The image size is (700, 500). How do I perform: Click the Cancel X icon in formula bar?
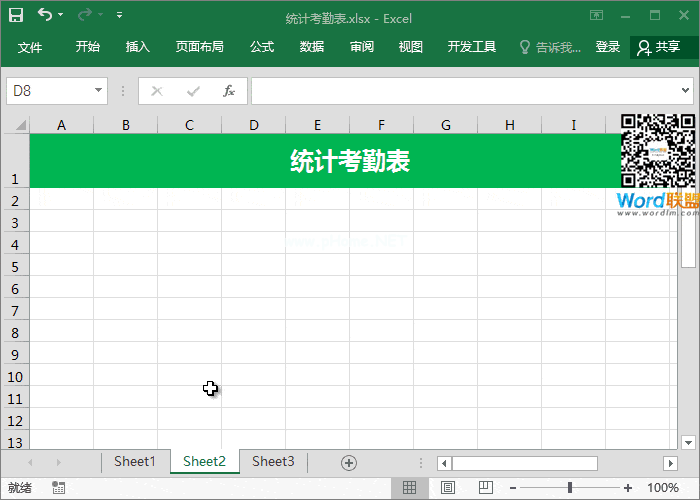tap(157, 91)
